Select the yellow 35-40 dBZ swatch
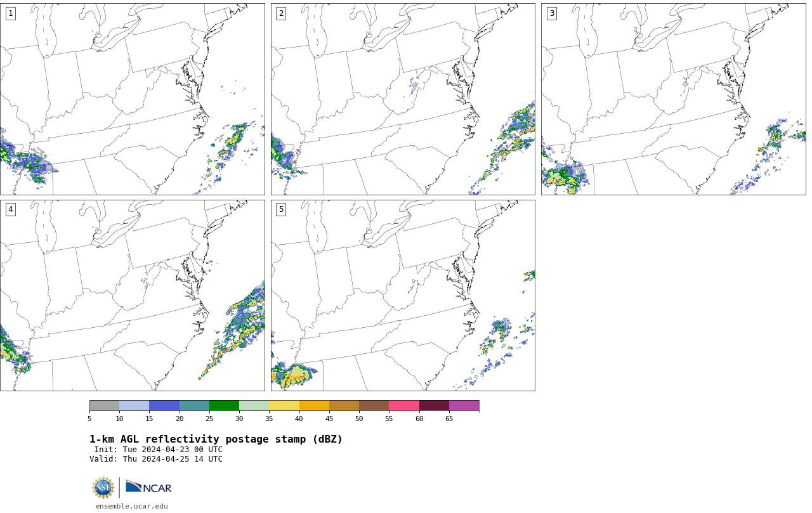This screenshot has width=812, height=513. (284, 406)
